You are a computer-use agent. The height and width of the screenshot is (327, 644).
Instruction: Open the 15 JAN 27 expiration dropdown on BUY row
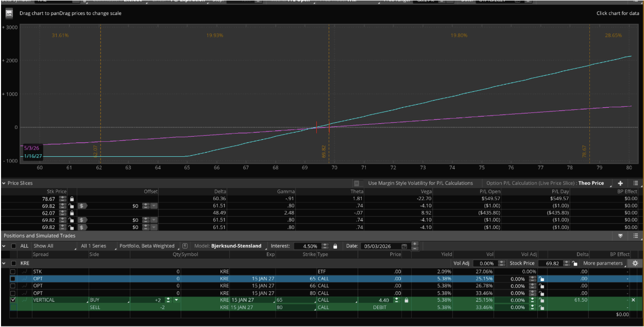(x=252, y=300)
